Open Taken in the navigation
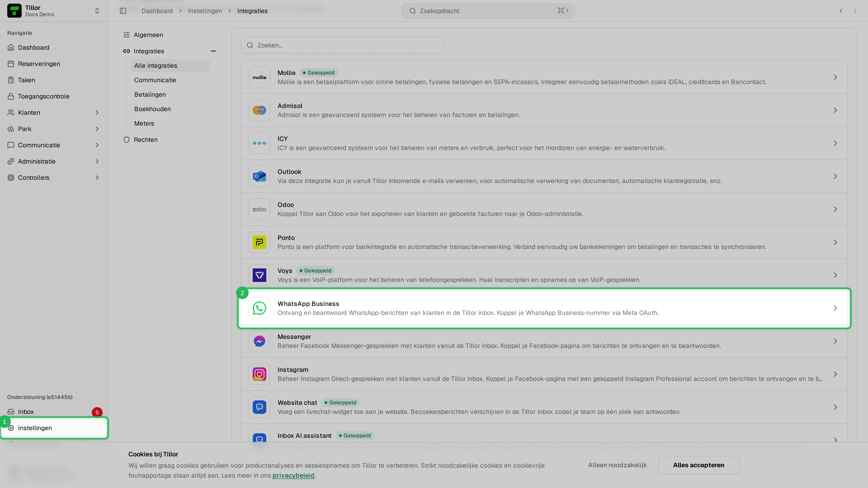The width and height of the screenshot is (868, 488). coord(54,80)
